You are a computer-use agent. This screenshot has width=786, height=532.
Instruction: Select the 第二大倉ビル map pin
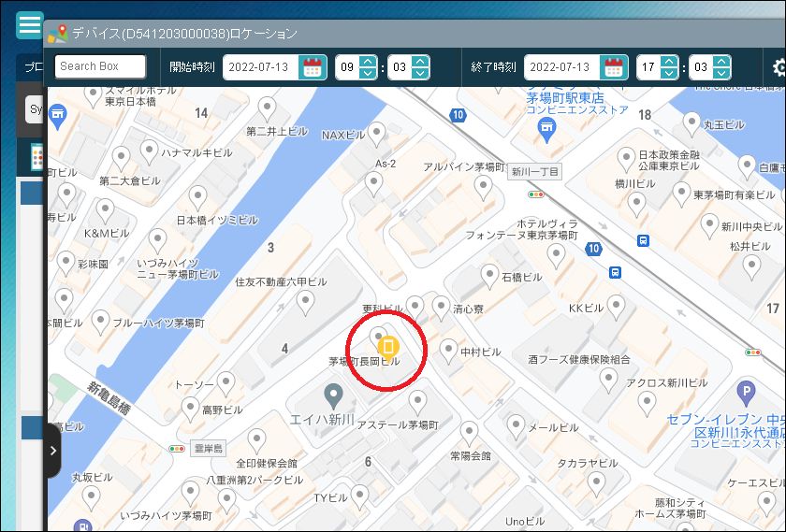point(121,159)
